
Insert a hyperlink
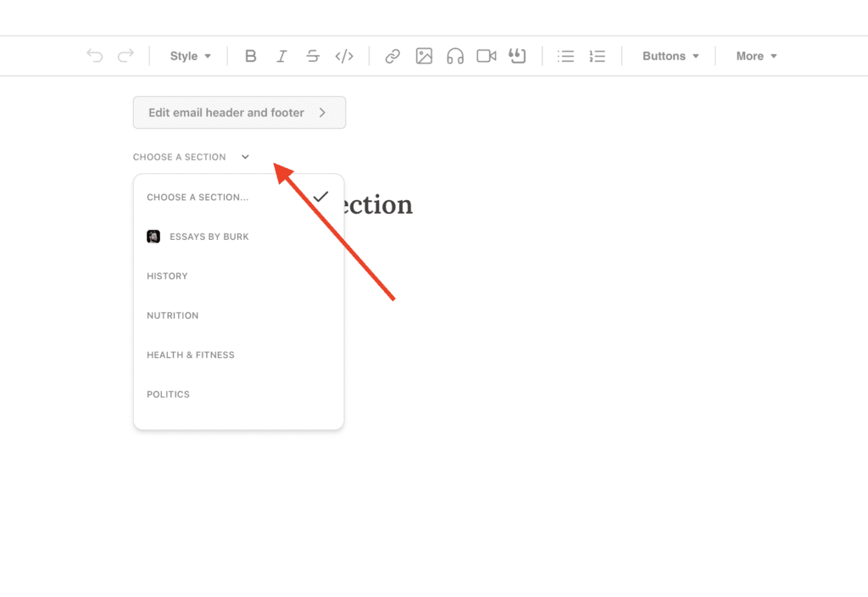click(x=392, y=55)
